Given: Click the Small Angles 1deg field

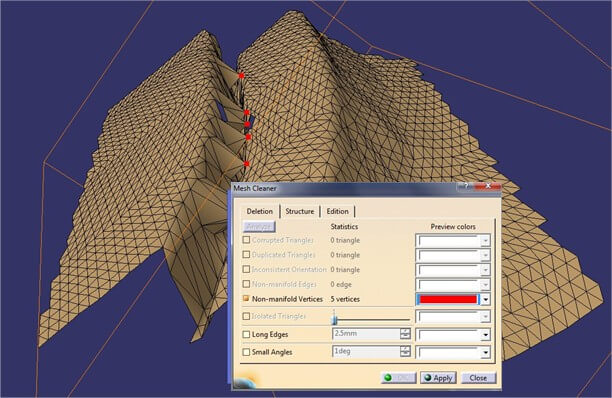Looking at the screenshot, I should coord(366,351).
